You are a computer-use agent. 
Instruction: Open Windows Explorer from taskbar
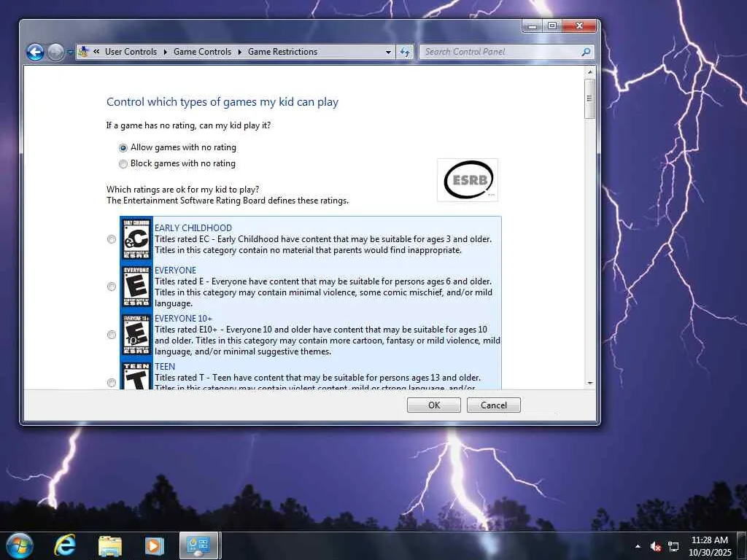click(x=109, y=545)
